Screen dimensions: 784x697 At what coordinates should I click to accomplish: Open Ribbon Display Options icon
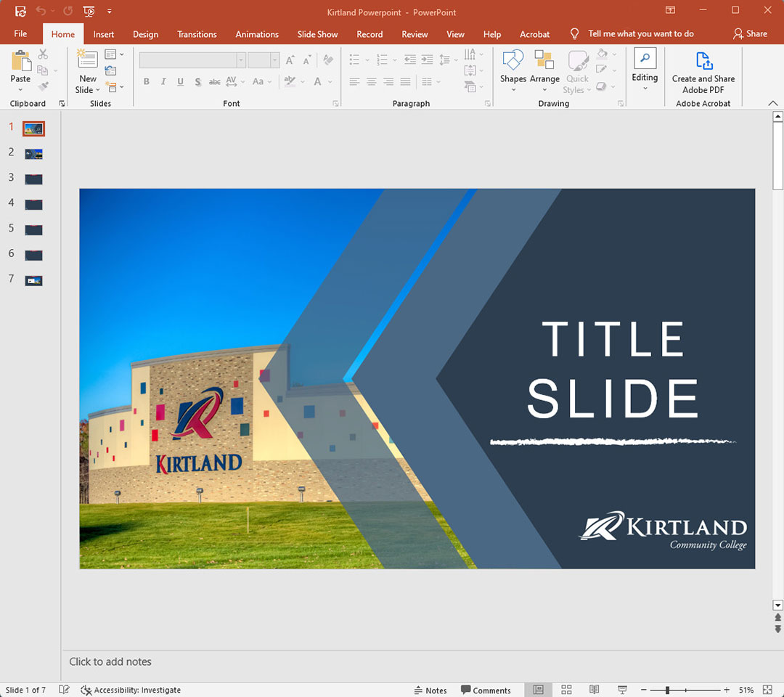670,10
